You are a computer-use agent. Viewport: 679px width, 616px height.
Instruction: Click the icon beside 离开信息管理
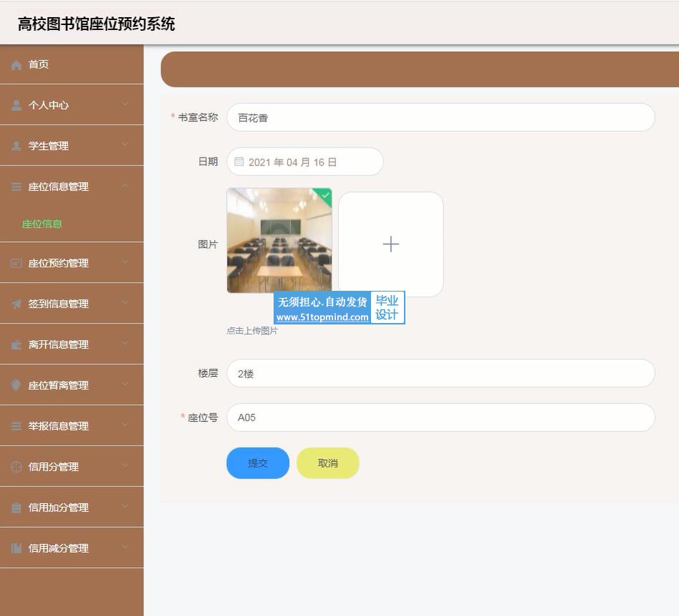coord(16,345)
